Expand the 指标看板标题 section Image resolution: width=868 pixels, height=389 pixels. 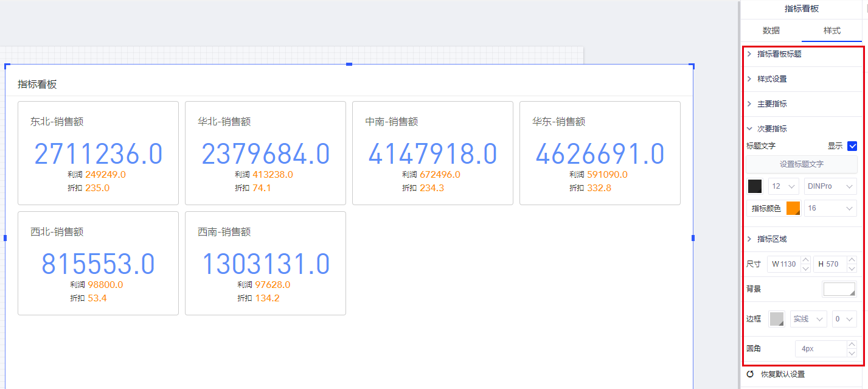point(779,54)
